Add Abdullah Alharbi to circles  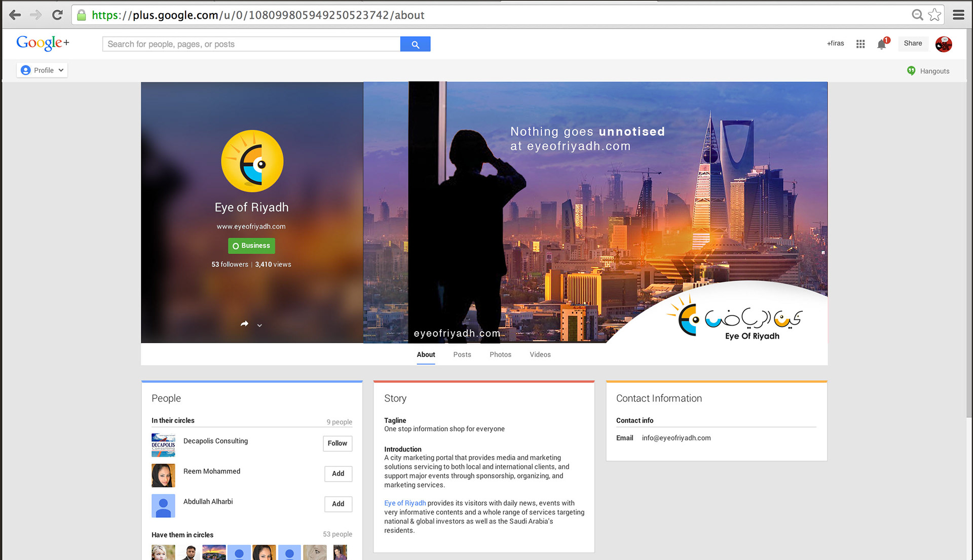[338, 504]
